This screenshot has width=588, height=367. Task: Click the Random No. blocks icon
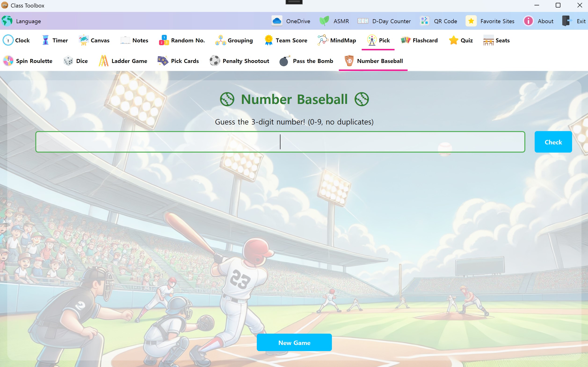click(164, 40)
